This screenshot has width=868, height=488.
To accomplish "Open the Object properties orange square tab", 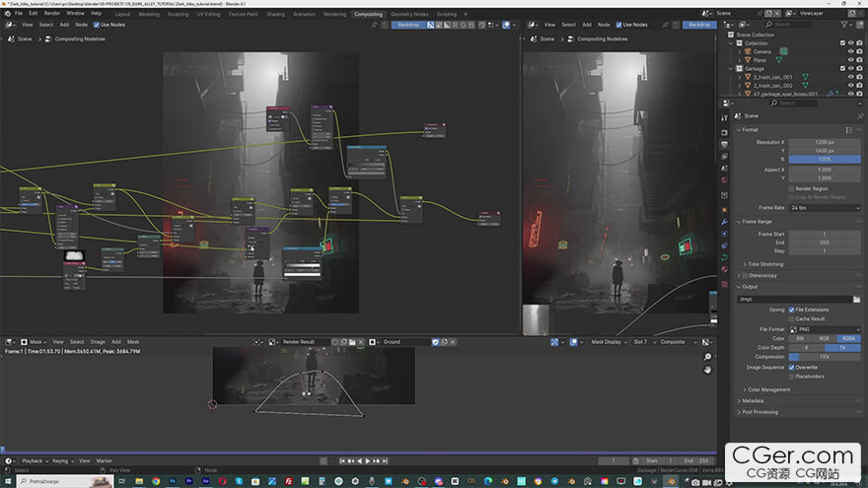I will [x=725, y=210].
